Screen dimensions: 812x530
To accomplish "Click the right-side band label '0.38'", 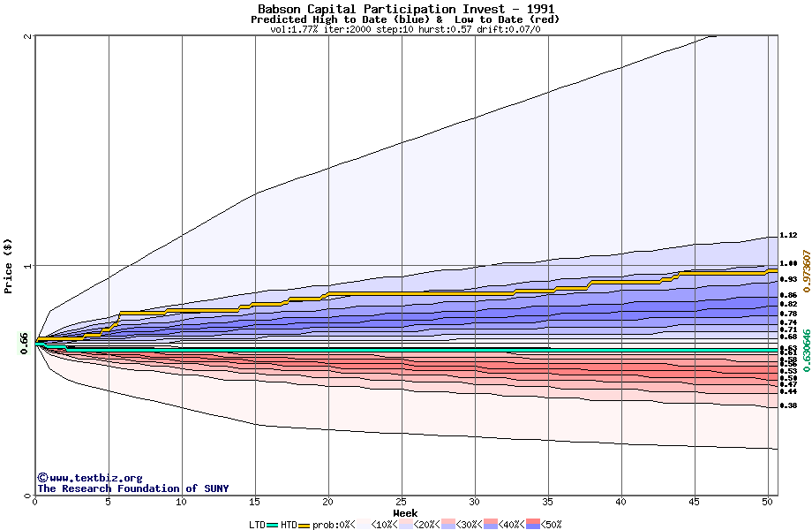I will point(788,405).
